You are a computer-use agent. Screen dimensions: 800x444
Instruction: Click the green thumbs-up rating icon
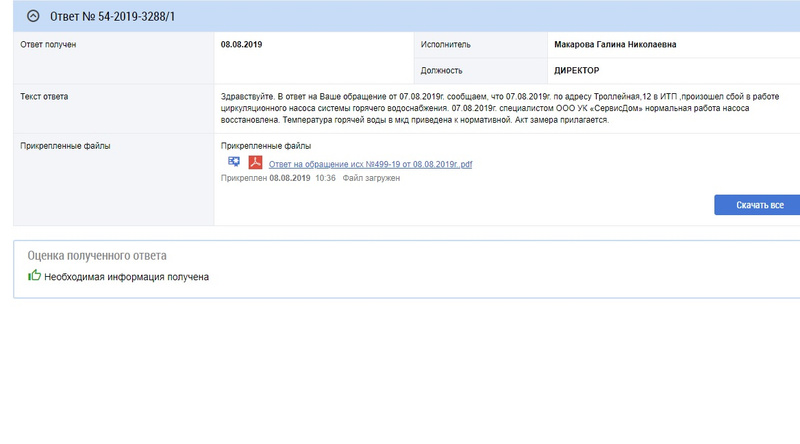34,276
